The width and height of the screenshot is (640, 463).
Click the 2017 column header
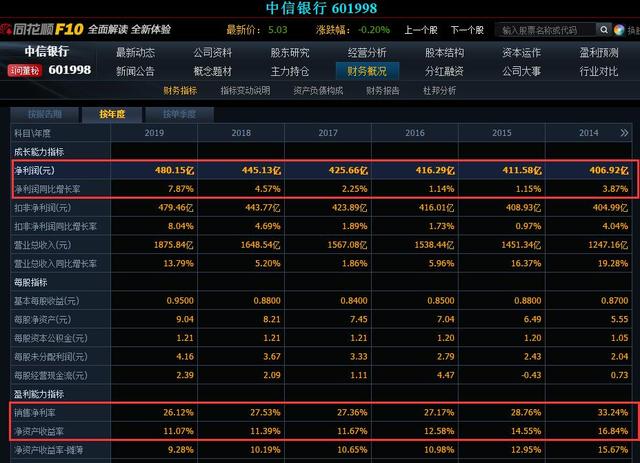pyautogui.click(x=328, y=133)
